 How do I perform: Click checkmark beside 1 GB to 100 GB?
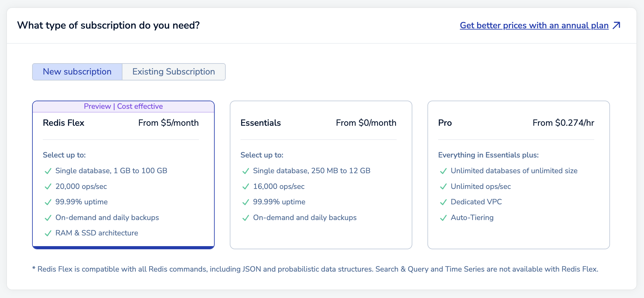click(48, 171)
